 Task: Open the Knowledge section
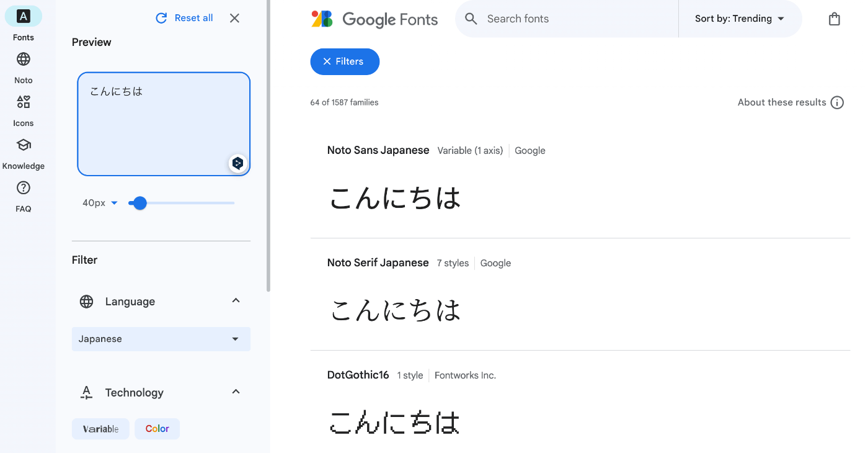(x=24, y=146)
